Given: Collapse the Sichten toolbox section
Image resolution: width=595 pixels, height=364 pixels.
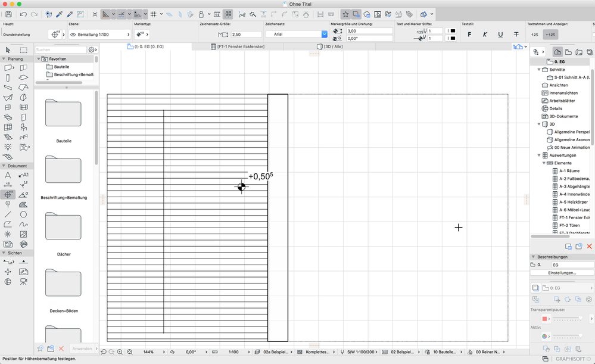Looking at the screenshot, I should point(4,253).
